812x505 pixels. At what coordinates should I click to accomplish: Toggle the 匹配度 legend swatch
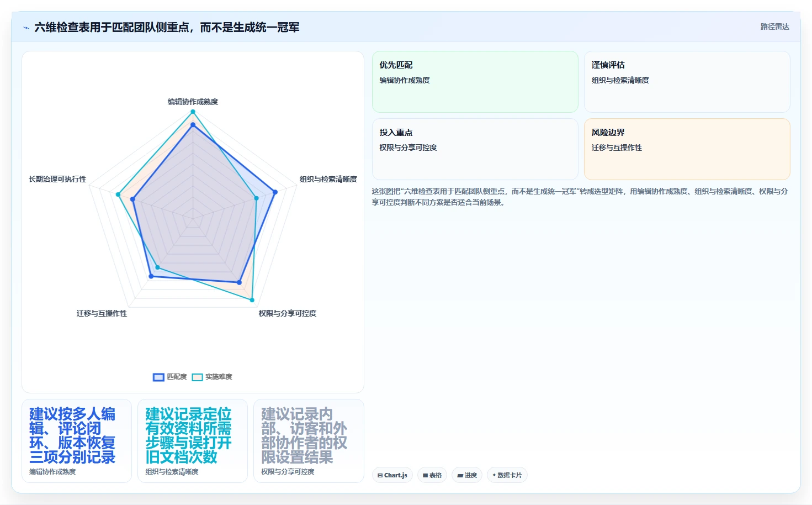pos(159,377)
